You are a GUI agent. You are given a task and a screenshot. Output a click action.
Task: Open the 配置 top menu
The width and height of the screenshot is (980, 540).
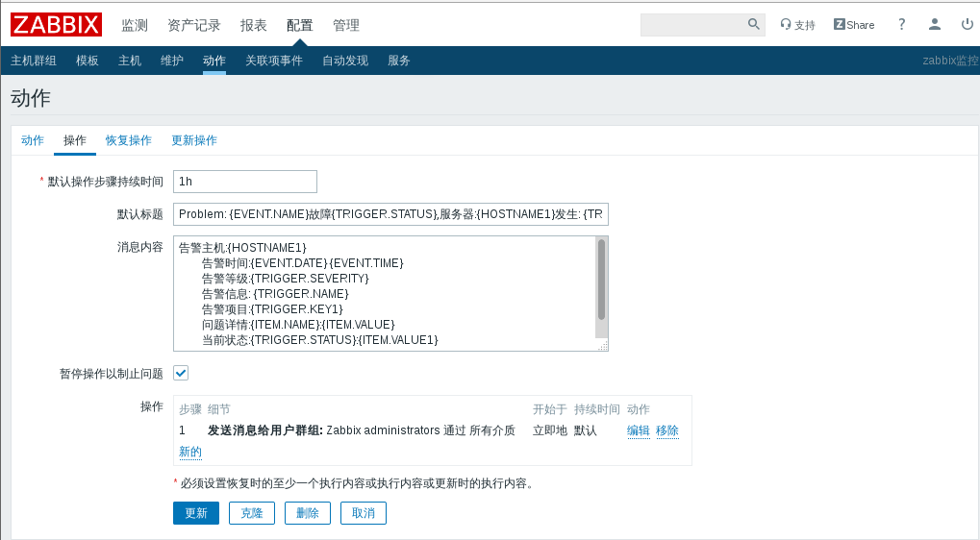click(299, 25)
